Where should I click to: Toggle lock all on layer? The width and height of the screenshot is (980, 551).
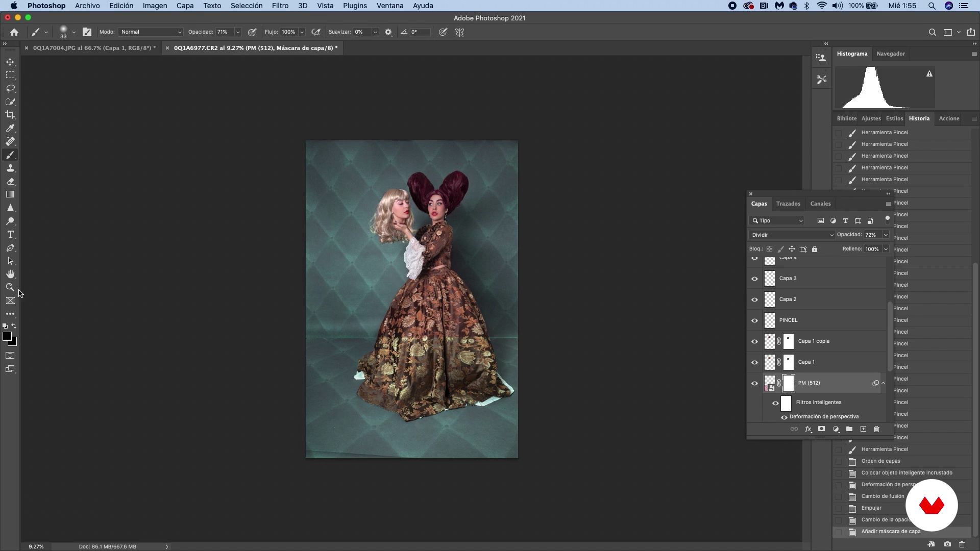tap(815, 249)
